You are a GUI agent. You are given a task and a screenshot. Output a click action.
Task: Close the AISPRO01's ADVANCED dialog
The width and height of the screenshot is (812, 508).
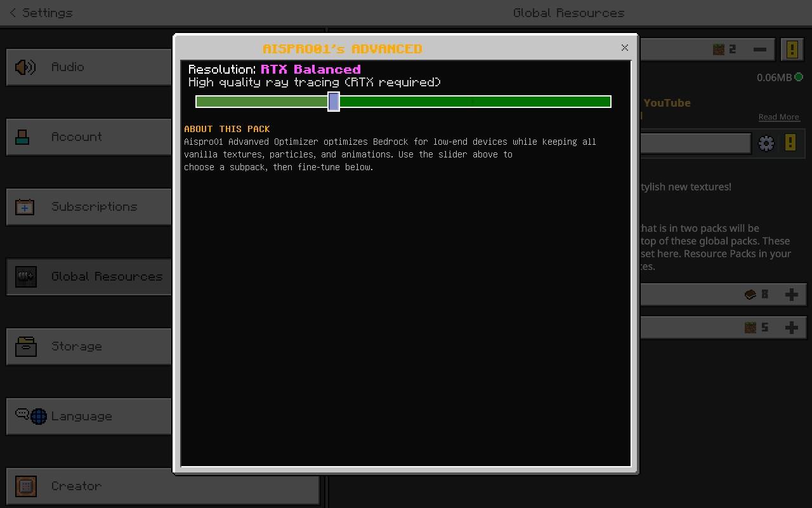pyautogui.click(x=625, y=48)
